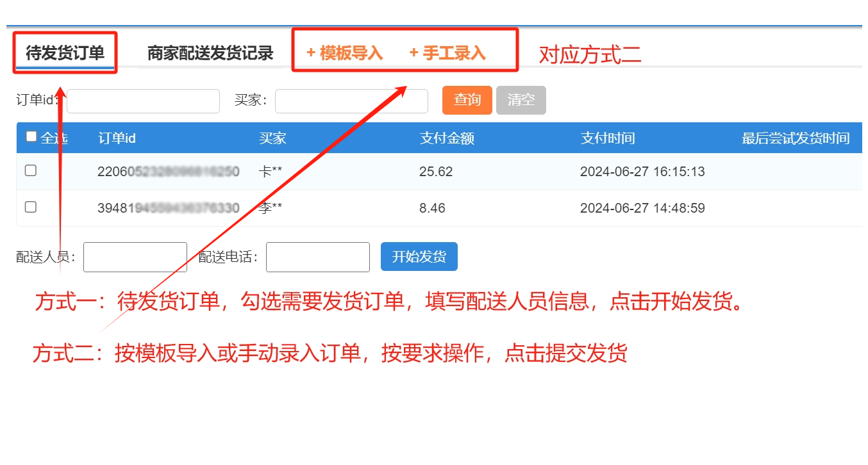Click the 支付金额 column header
Screen dimensions: 868x465
point(447,138)
